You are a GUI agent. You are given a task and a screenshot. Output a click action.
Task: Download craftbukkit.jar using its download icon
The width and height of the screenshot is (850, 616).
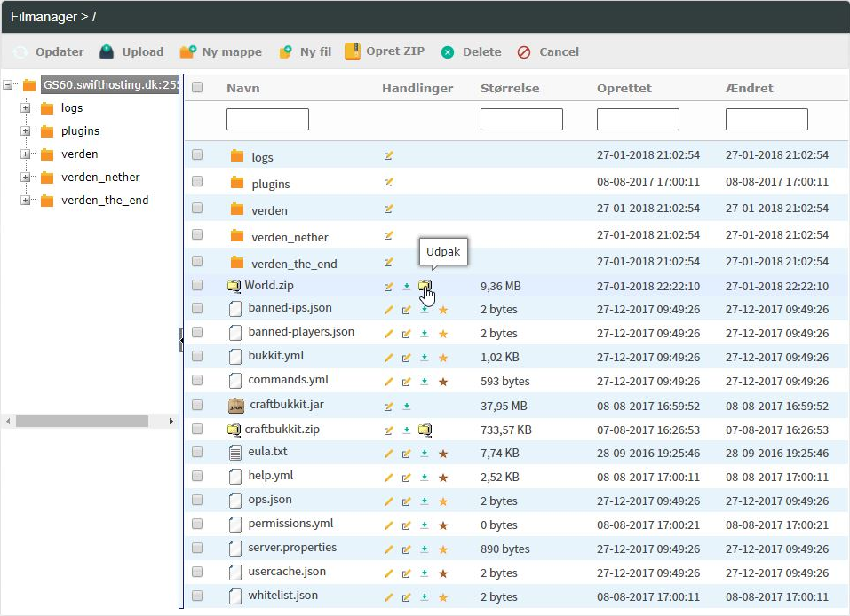pos(407,407)
